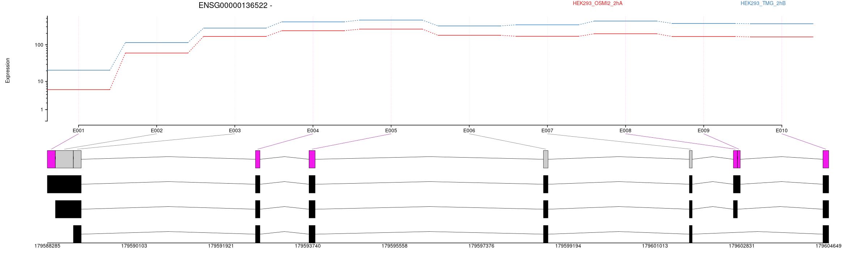868x253 pixels.
Task: Select exon bin label E006
Action: (469, 130)
